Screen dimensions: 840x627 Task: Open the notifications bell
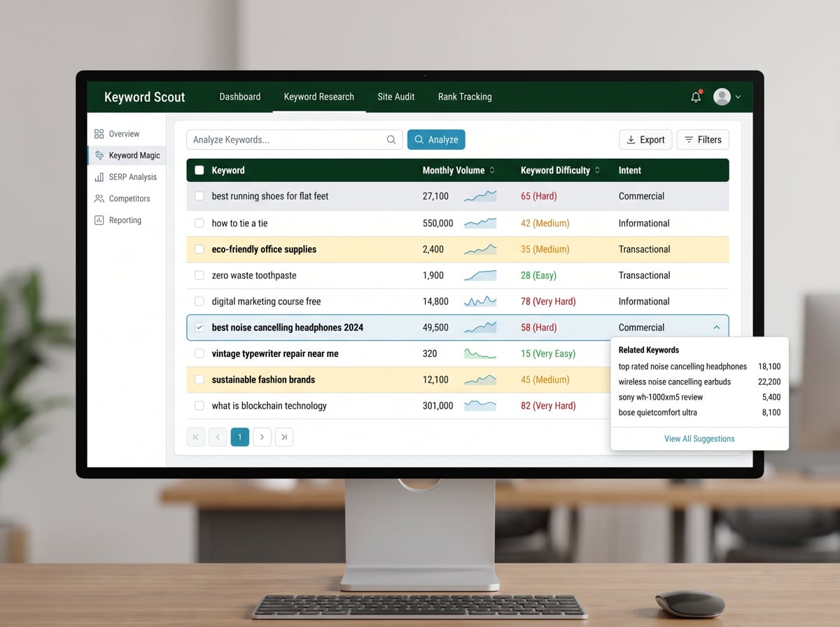(696, 97)
